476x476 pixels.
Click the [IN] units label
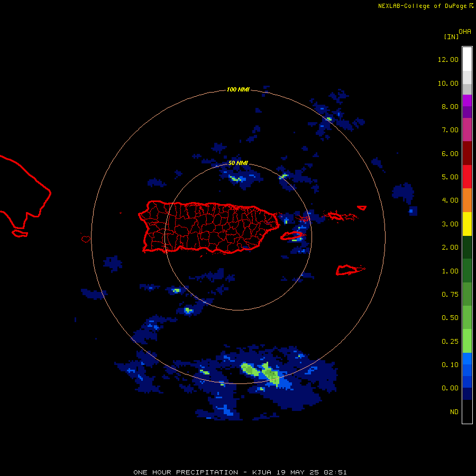pos(451,36)
